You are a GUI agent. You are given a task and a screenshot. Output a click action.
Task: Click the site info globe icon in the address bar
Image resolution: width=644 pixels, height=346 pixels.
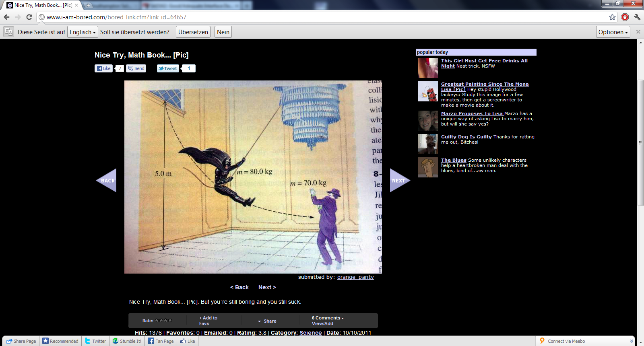tap(41, 17)
